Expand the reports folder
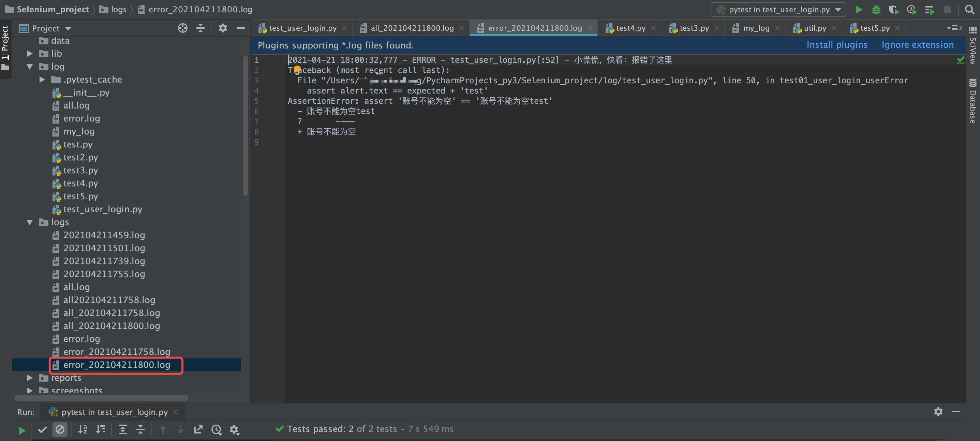Viewport: 980px width, 441px height. 30,378
